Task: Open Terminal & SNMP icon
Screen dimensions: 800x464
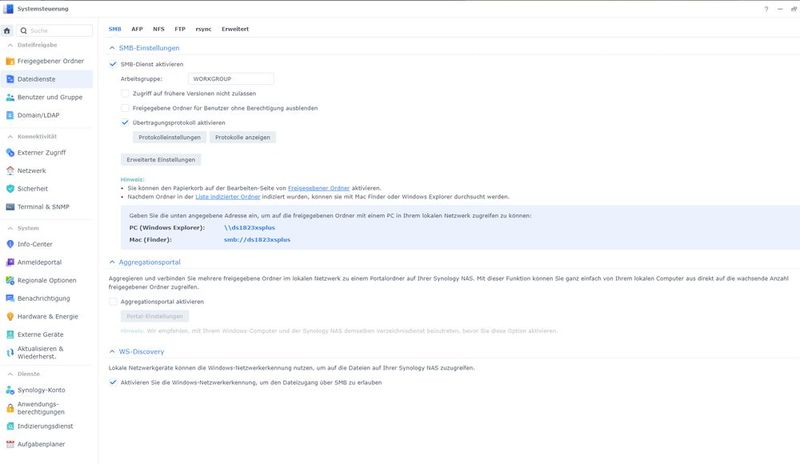Action: pyautogui.click(x=10, y=207)
